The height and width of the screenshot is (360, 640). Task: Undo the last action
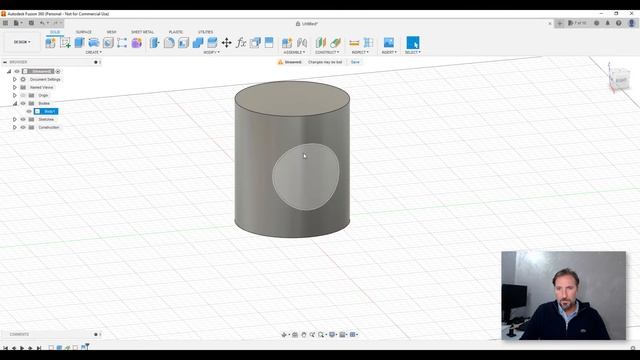pos(42,23)
